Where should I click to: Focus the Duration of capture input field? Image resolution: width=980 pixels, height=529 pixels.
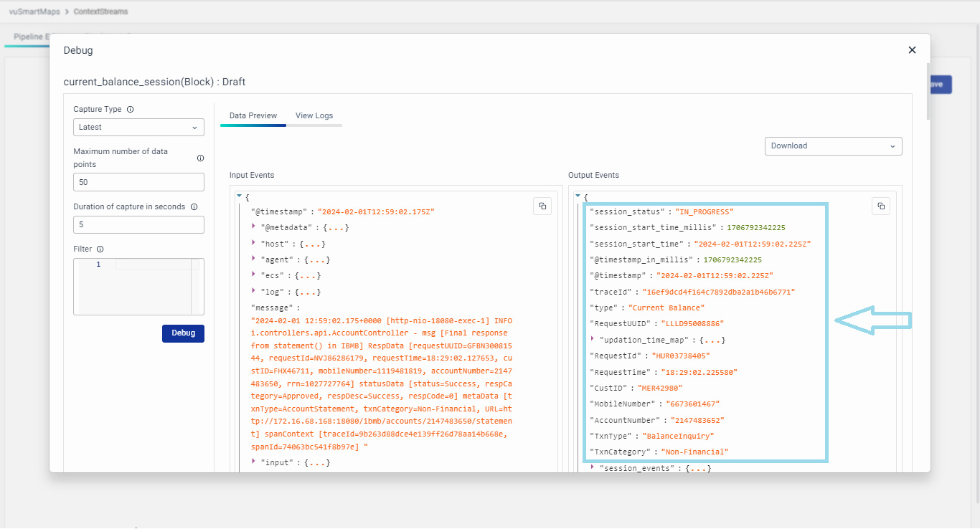pos(138,224)
